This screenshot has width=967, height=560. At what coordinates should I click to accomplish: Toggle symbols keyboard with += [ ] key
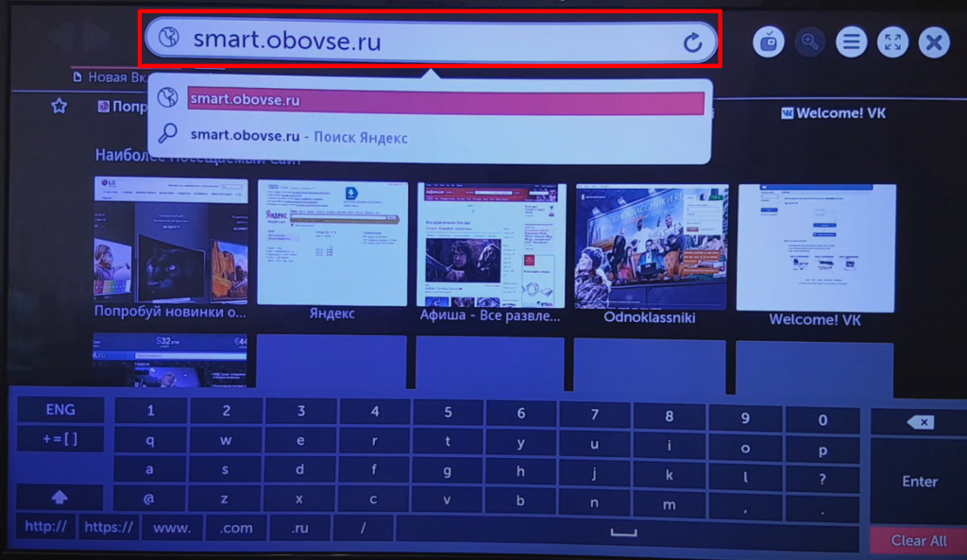point(59,439)
